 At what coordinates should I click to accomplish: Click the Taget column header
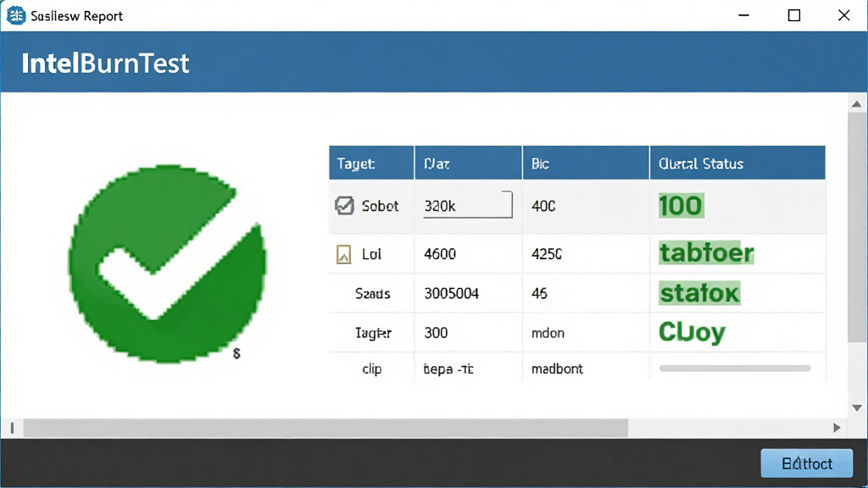click(371, 164)
